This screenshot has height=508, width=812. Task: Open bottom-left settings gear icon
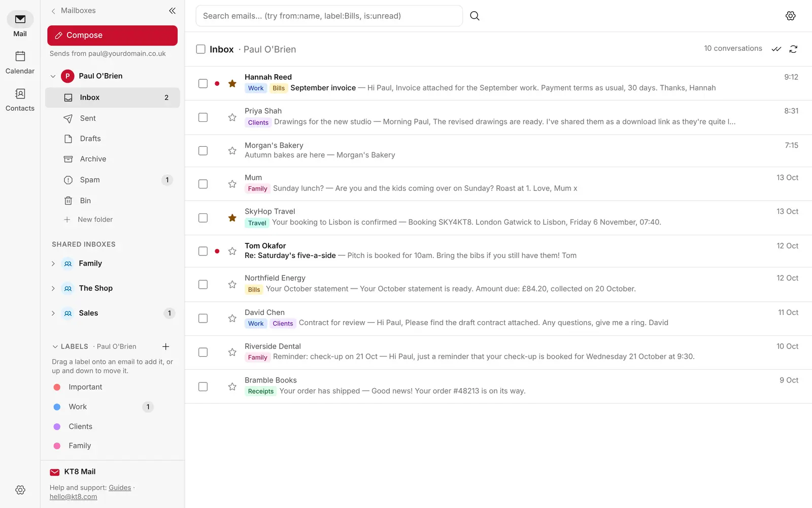point(20,490)
